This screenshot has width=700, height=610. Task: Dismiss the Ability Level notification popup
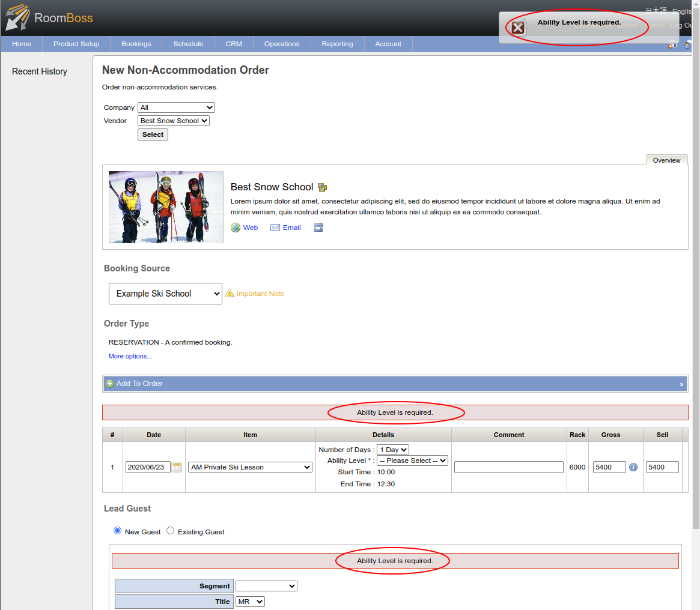point(517,27)
